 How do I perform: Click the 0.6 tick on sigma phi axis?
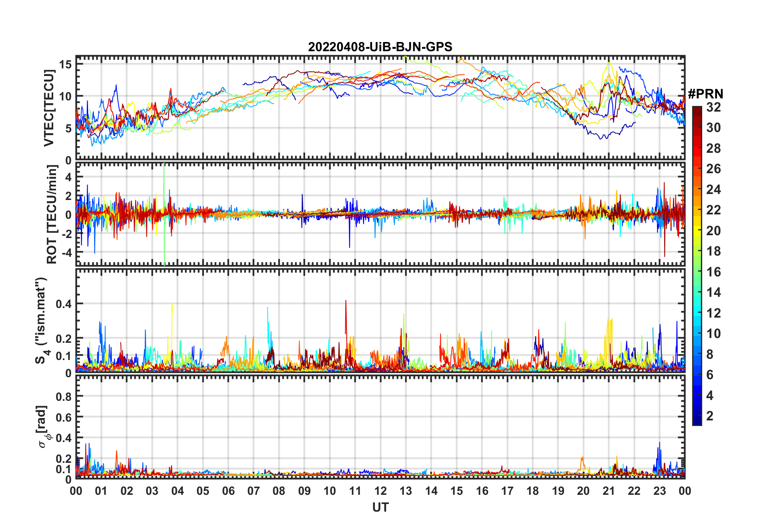point(64,417)
